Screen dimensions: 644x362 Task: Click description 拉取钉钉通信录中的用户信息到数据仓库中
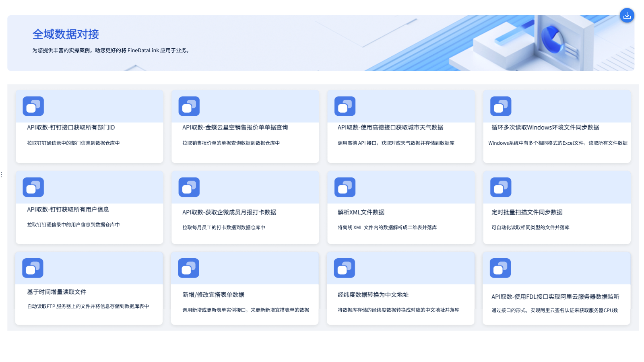(73, 225)
